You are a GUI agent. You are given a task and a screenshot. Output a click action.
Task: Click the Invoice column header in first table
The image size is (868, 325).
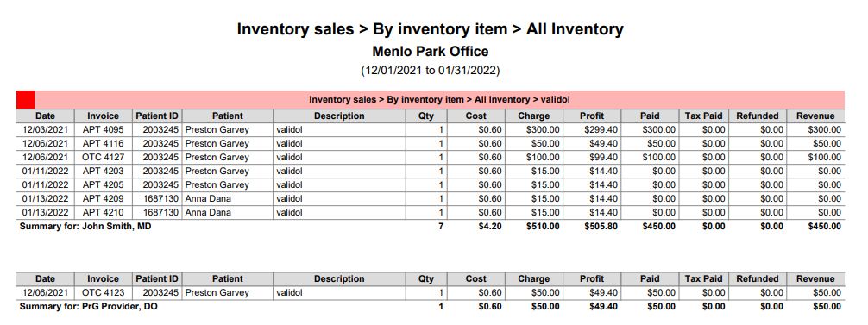104,116
